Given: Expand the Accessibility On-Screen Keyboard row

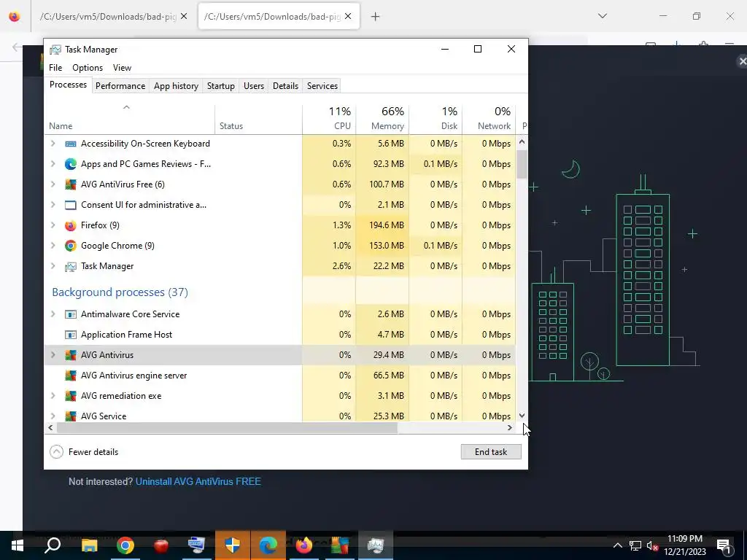Looking at the screenshot, I should 53,144.
